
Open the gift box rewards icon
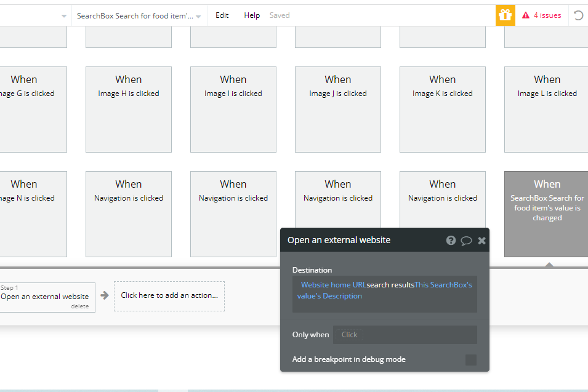pos(505,15)
